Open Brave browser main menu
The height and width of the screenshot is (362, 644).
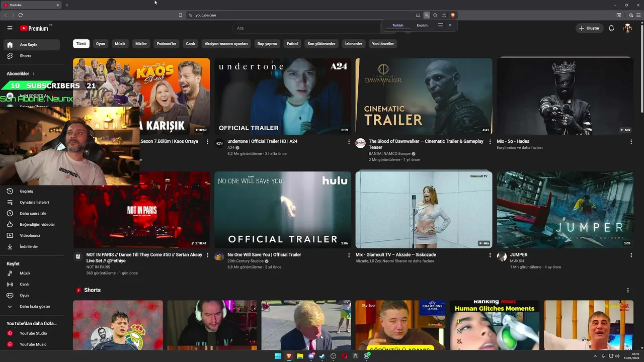point(639,15)
